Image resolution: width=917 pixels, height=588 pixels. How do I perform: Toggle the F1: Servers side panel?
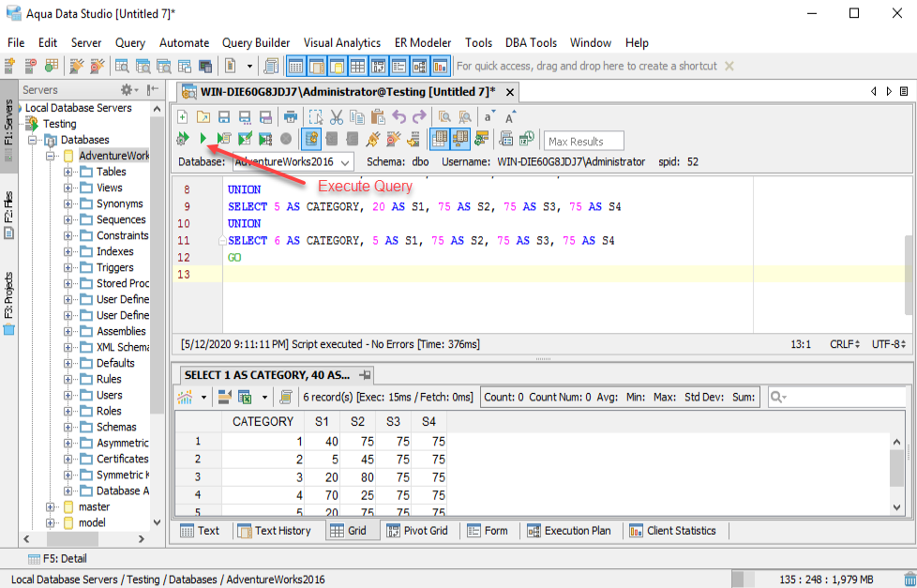pos(8,128)
